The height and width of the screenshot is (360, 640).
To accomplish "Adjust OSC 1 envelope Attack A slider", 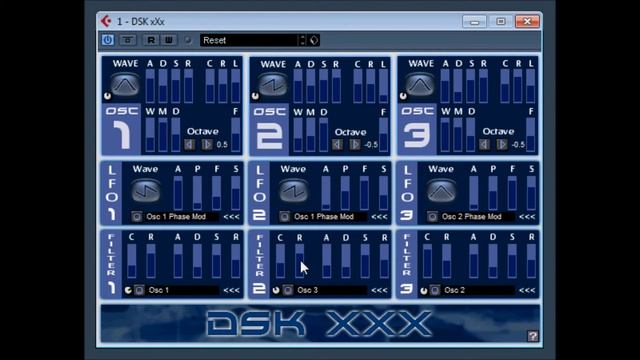I will (x=150, y=86).
